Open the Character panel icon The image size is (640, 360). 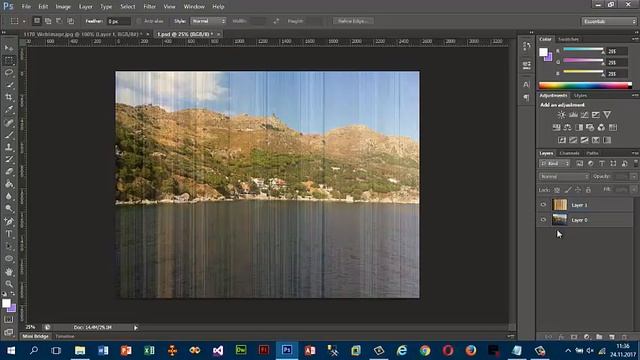pos(527,84)
